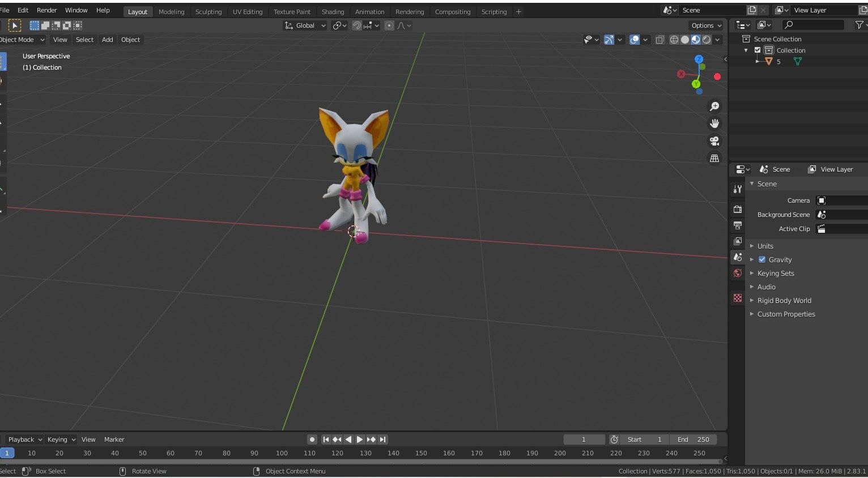868x478 pixels.
Task: Collapse the Collection tree arrow
Action: coord(746,50)
